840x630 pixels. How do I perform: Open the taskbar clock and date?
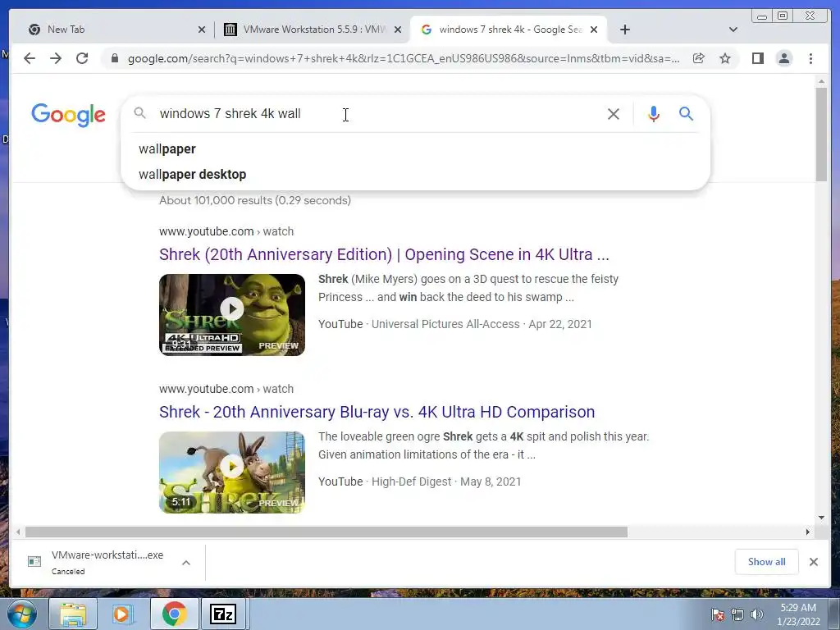(x=798, y=614)
